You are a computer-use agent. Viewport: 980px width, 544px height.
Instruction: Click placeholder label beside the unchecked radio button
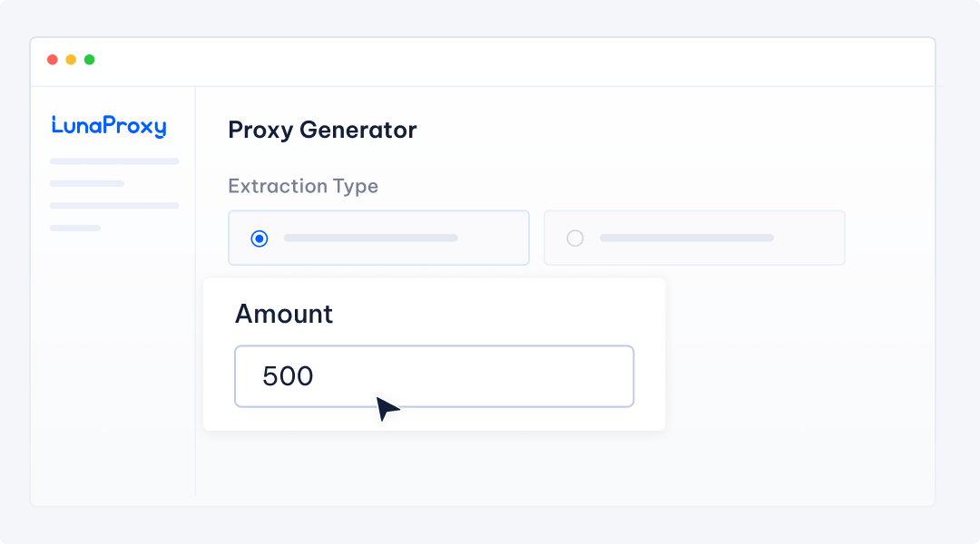pyautogui.click(x=687, y=238)
